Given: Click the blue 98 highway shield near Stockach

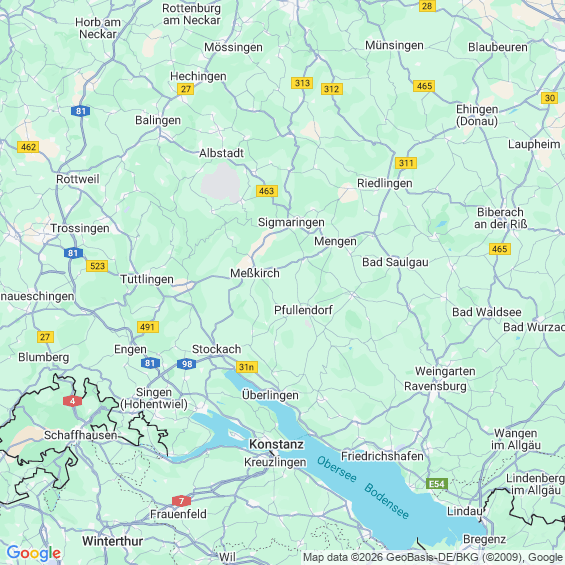Looking at the screenshot, I should pyautogui.click(x=187, y=364).
